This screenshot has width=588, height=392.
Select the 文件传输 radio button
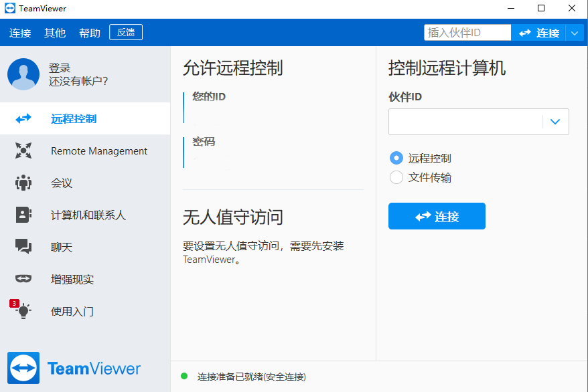pyautogui.click(x=396, y=177)
